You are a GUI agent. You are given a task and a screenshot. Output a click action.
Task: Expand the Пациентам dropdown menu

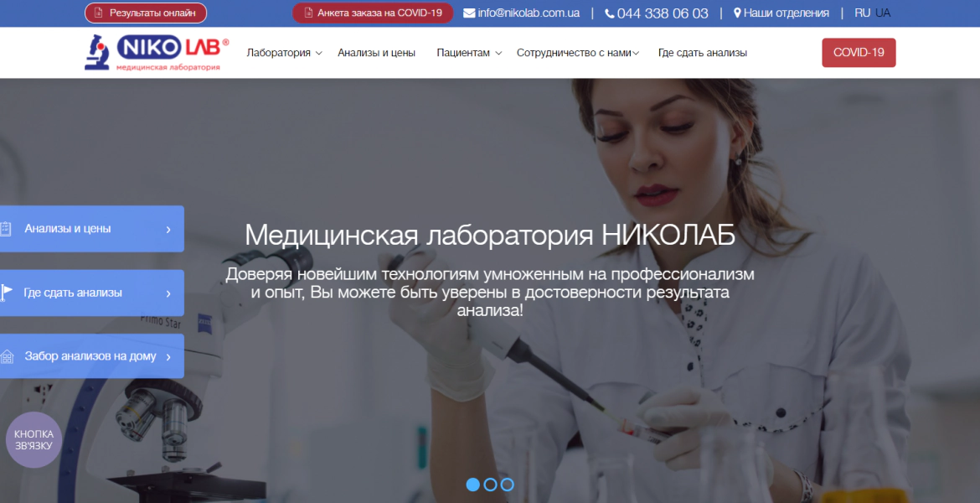tap(469, 53)
